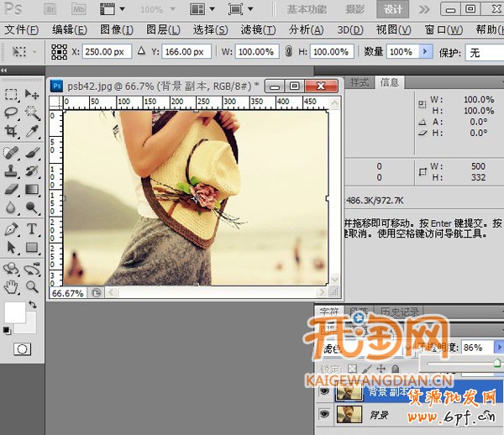
Task: Select the Hand tool
Action: pyautogui.click(x=11, y=287)
